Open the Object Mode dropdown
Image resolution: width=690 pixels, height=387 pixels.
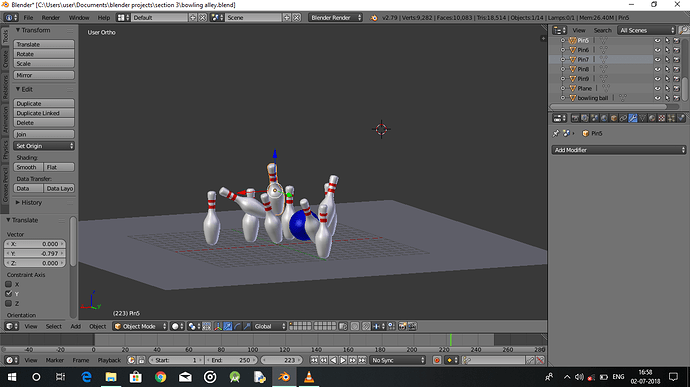pos(140,326)
